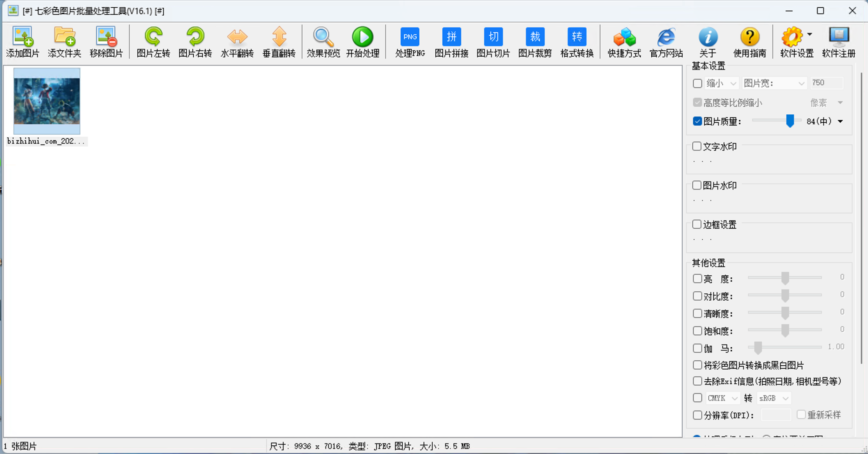Image resolution: width=868 pixels, height=454 pixels.
Task: Click the 图片质量 slider handle
Action: click(790, 121)
